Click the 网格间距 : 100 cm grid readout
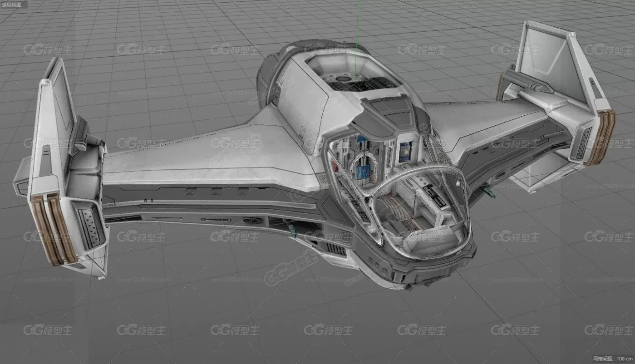Screen dimensions: 635x364 pos(613,359)
